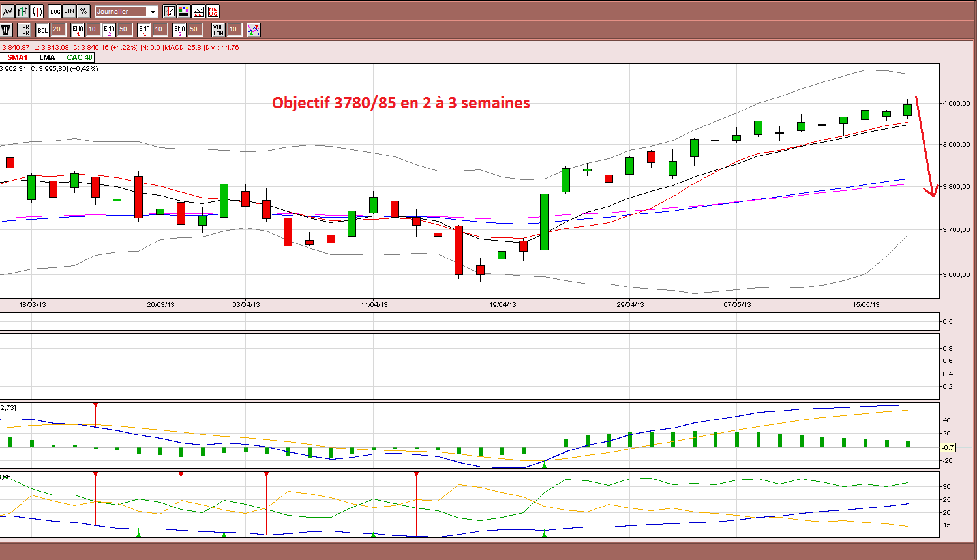Image resolution: width=977 pixels, height=560 pixels.
Task: Switch to candlestick chart display
Action: [x=37, y=11]
